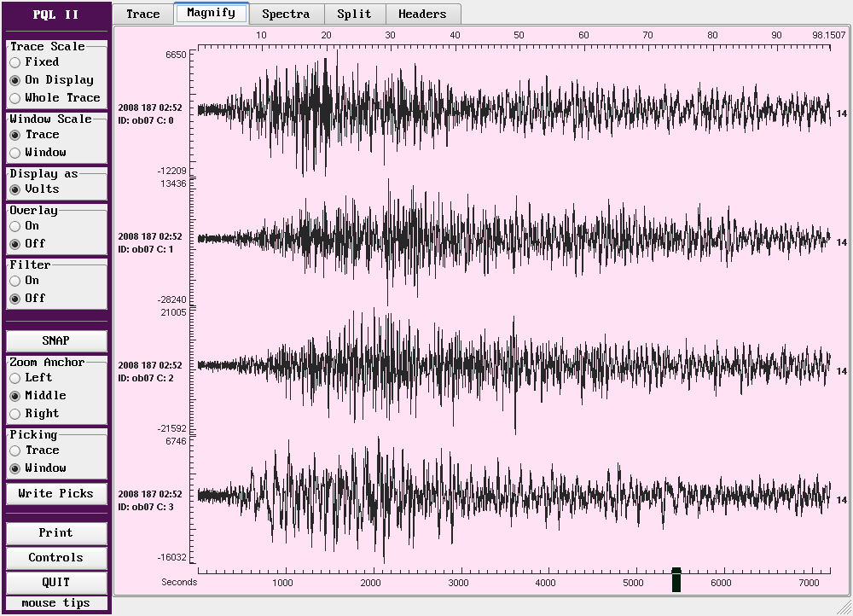Click the mouse tips button

coord(56,603)
